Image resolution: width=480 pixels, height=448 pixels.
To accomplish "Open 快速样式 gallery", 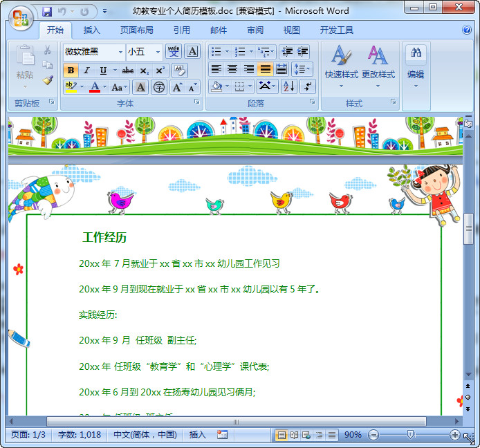I will point(342,66).
